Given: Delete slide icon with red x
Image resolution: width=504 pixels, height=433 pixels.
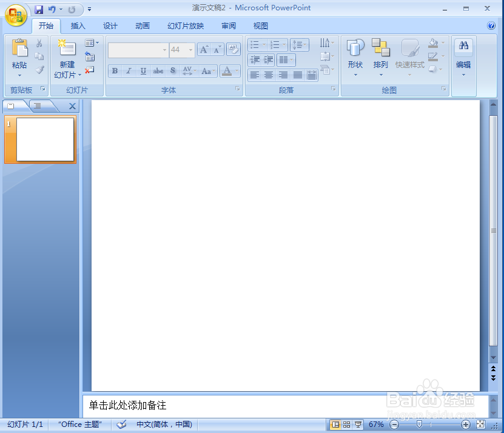Looking at the screenshot, I should (90, 70).
